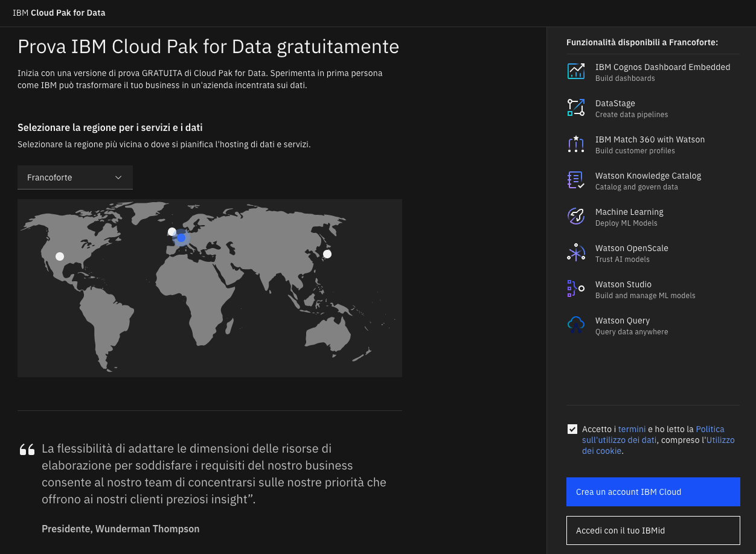The image size is (756, 554).
Task: Click the 'Trust AI models' description
Action: (x=623, y=259)
